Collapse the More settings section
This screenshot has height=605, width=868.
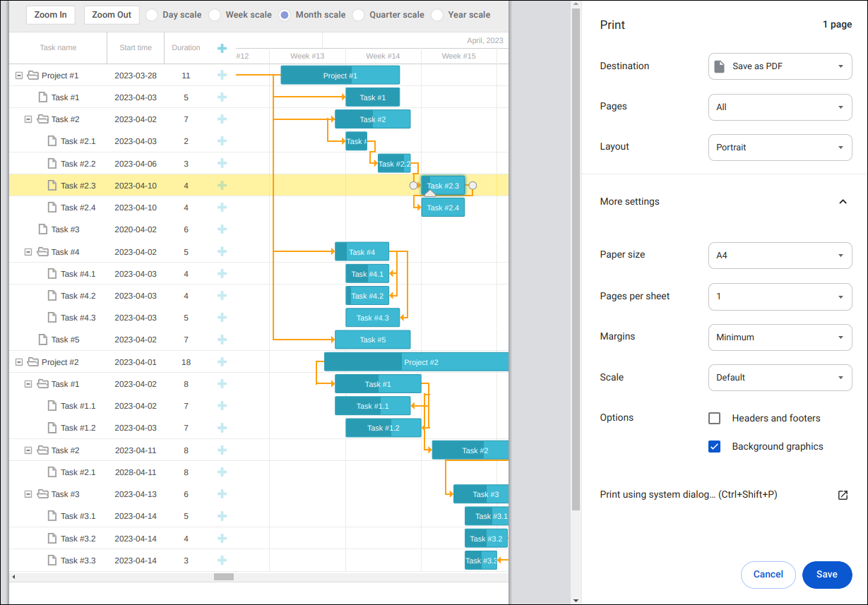pyautogui.click(x=843, y=201)
